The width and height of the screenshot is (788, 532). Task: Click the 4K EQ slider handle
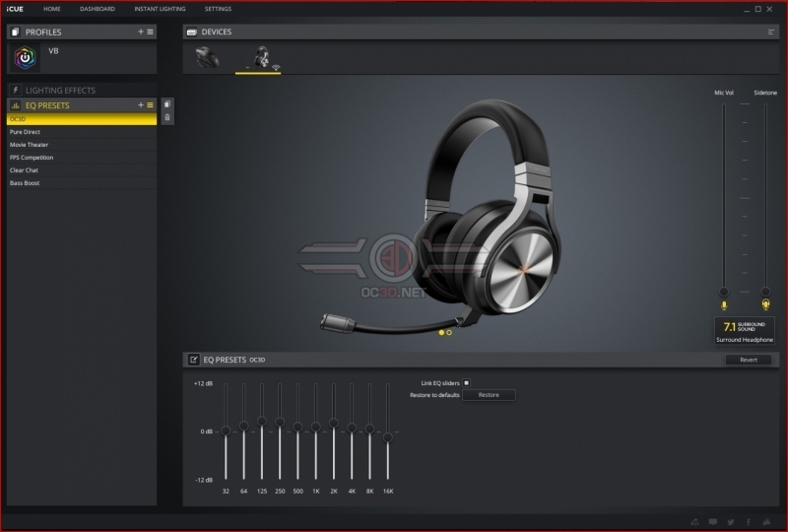[352, 428]
